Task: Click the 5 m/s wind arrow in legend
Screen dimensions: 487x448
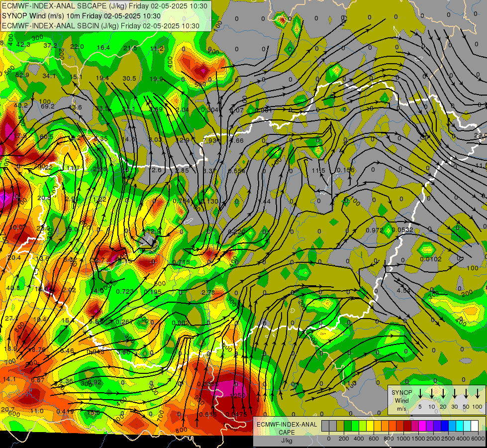Action: coord(420,394)
